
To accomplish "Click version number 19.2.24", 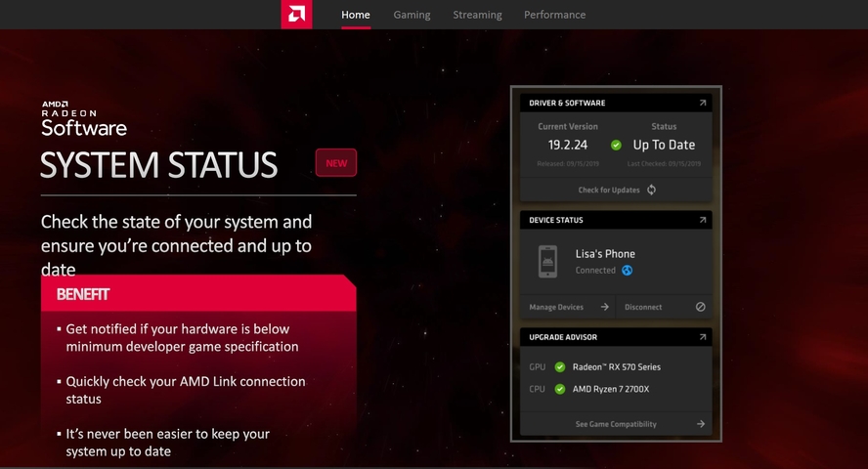I will [568, 145].
